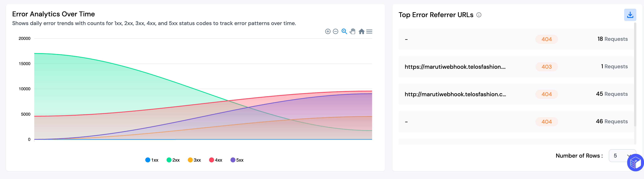Click info icon beside Top Error Referrer URLs
Screen dimensions: 644x179
click(479, 15)
